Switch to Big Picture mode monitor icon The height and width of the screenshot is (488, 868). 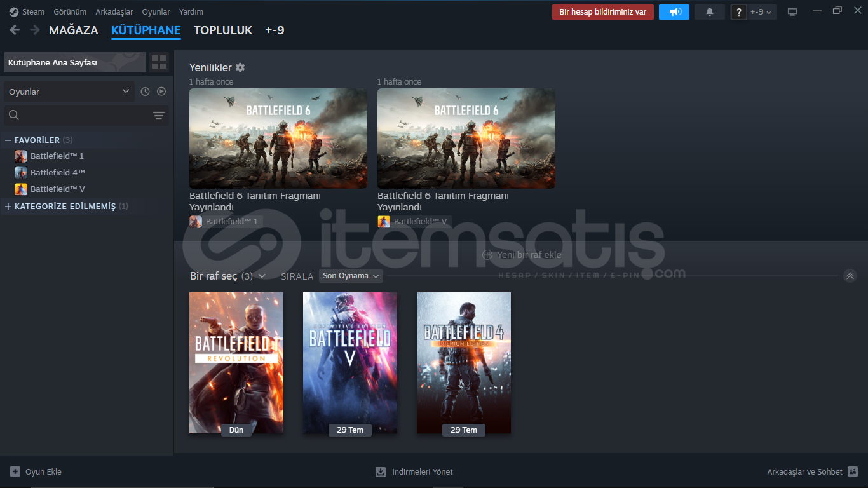tap(792, 12)
